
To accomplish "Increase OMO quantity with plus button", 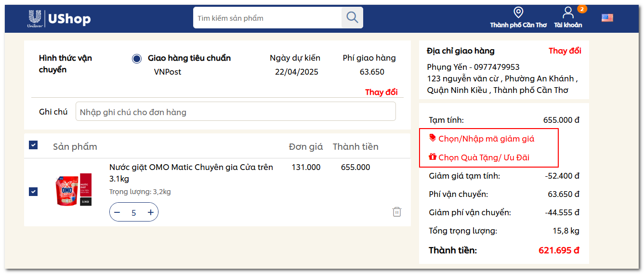I will (151, 212).
